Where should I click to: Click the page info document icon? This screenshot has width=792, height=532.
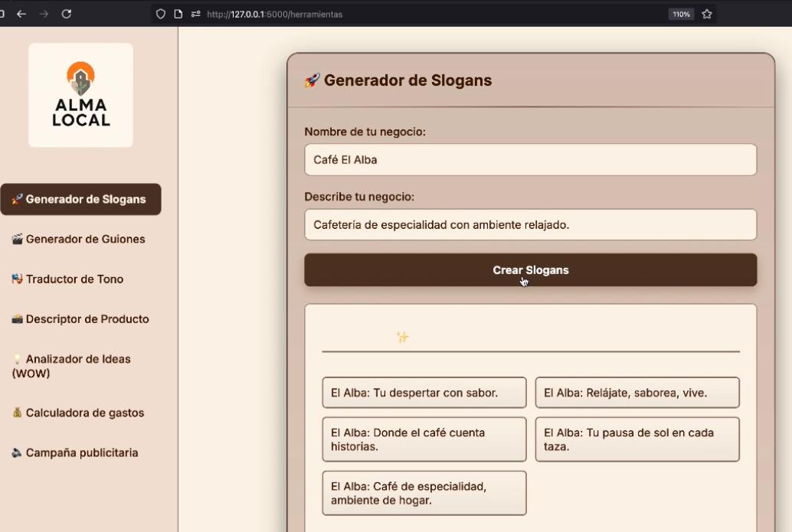178,14
